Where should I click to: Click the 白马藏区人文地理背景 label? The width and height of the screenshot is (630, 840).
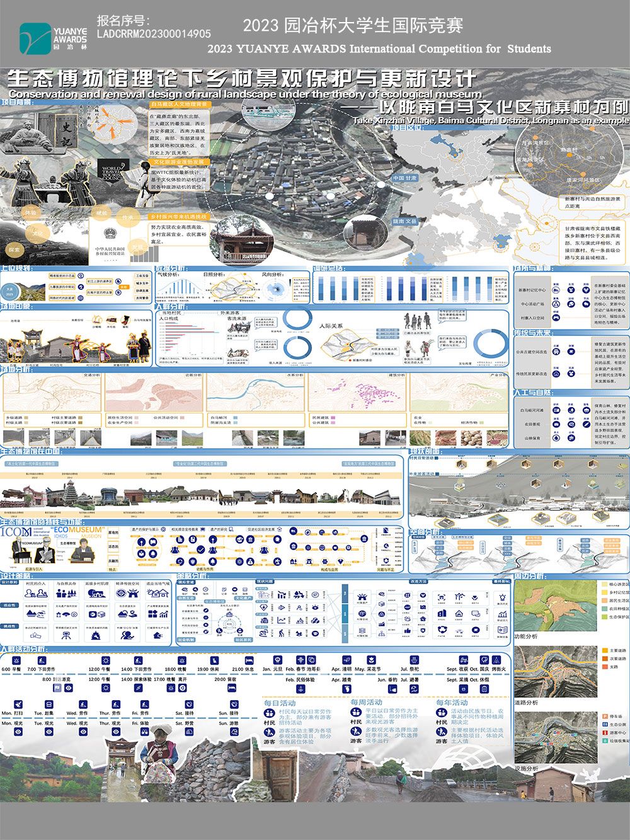178,104
